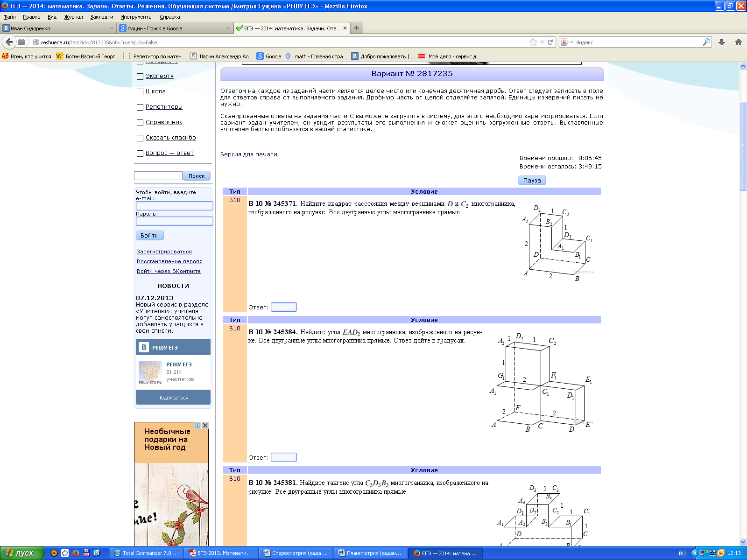The width and height of the screenshot is (747, 560).
Task: Click the пуск Start button
Action: coord(21,553)
